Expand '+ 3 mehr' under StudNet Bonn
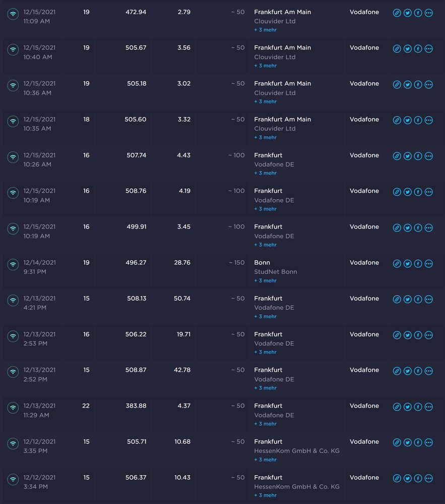The height and width of the screenshot is (504, 445). tap(265, 281)
